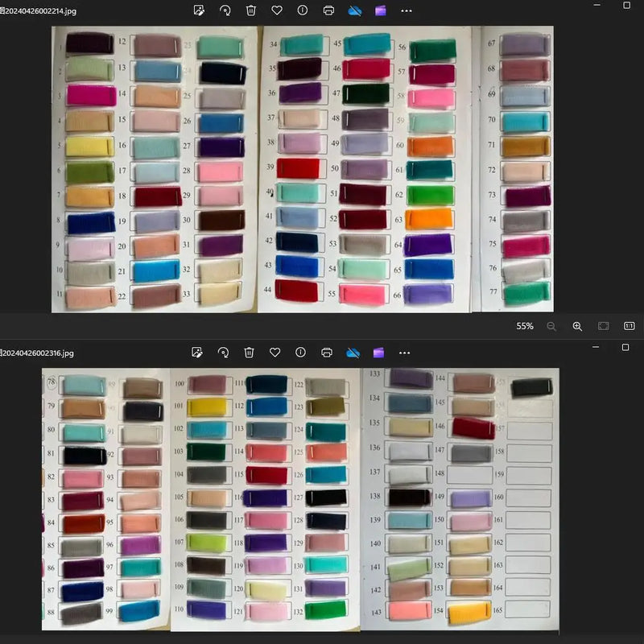Favorite the top image with heart icon
644x644 pixels.
click(x=277, y=10)
